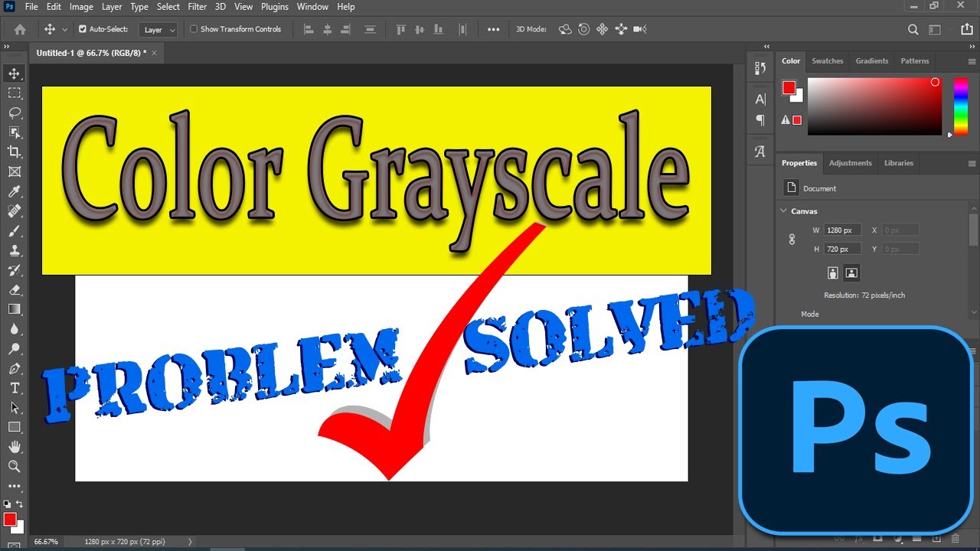Select the Rectangle shape tool
Image resolution: width=980 pixels, height=551 pixels.
15,427
